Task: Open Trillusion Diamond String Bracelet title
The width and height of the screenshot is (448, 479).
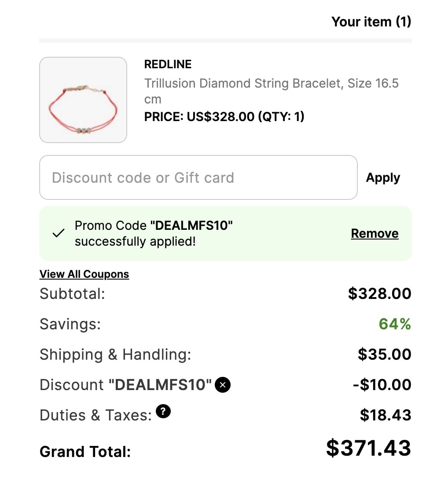Action: 271,91
